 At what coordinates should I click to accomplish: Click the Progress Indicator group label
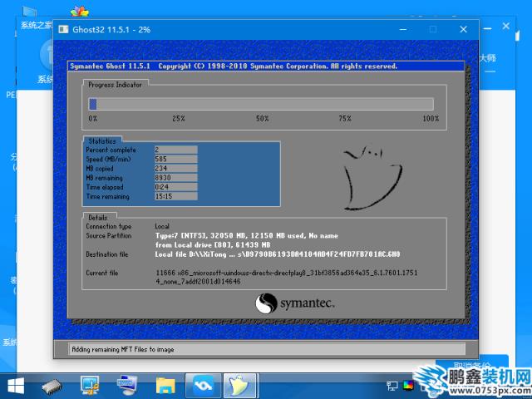pyautogui.click(x=115, y=85)
